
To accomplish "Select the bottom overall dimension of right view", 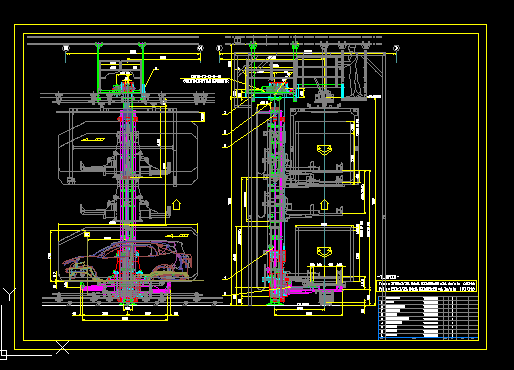I will 309,314.
